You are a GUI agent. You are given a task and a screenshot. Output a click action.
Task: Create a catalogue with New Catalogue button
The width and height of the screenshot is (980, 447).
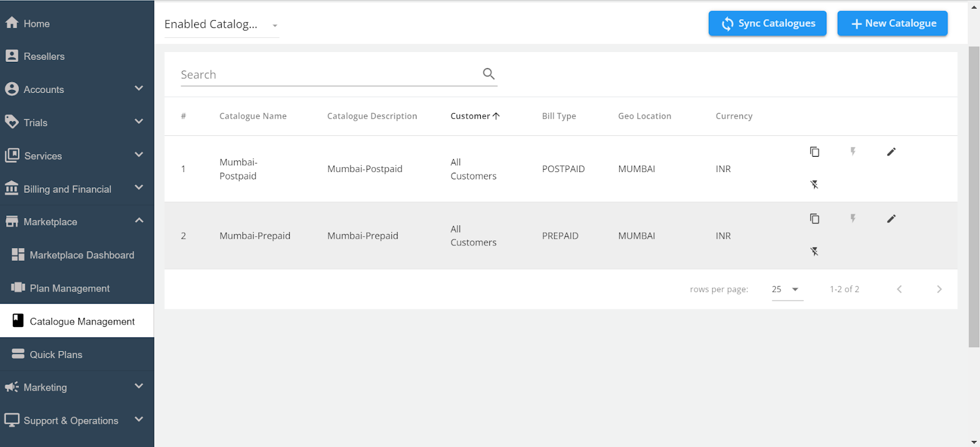click(x=892, y=23)
